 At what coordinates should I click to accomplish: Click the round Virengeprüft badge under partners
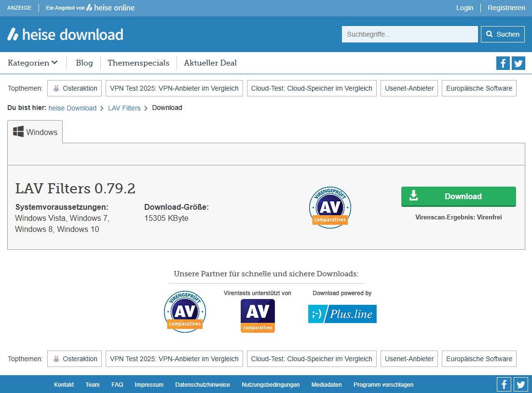pyautogui.click(x=185, y=312)
